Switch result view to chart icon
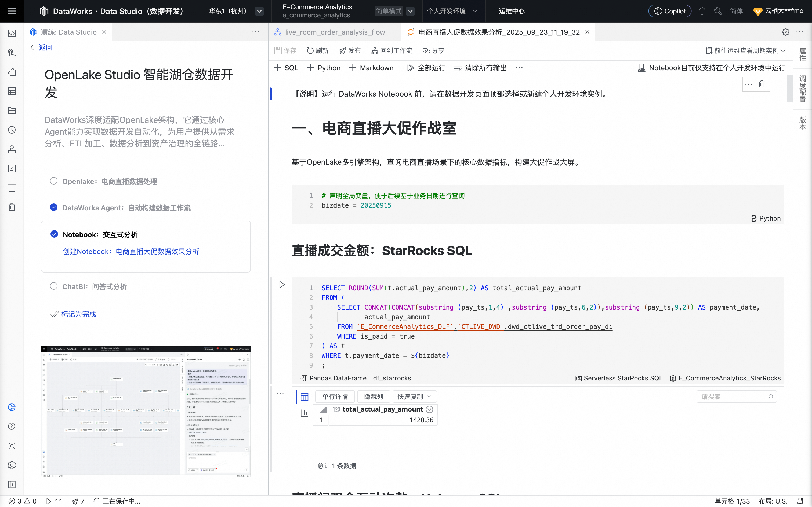 (x=304, y=413)
